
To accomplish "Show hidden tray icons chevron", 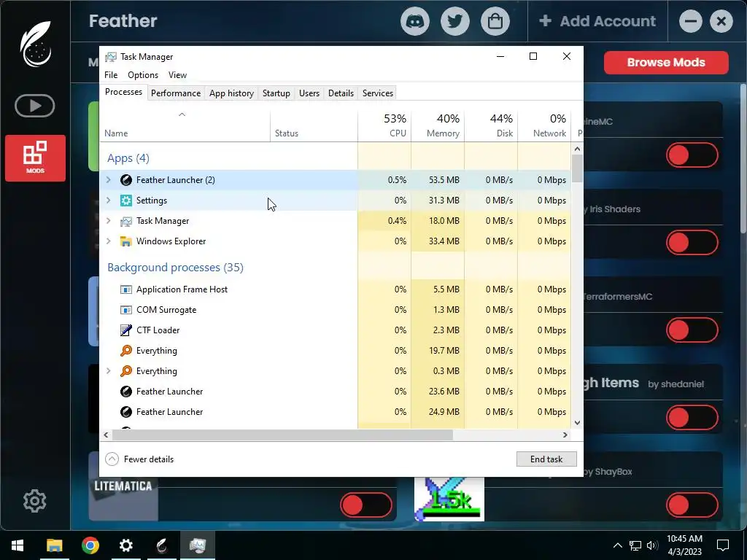I will (617, 545).
